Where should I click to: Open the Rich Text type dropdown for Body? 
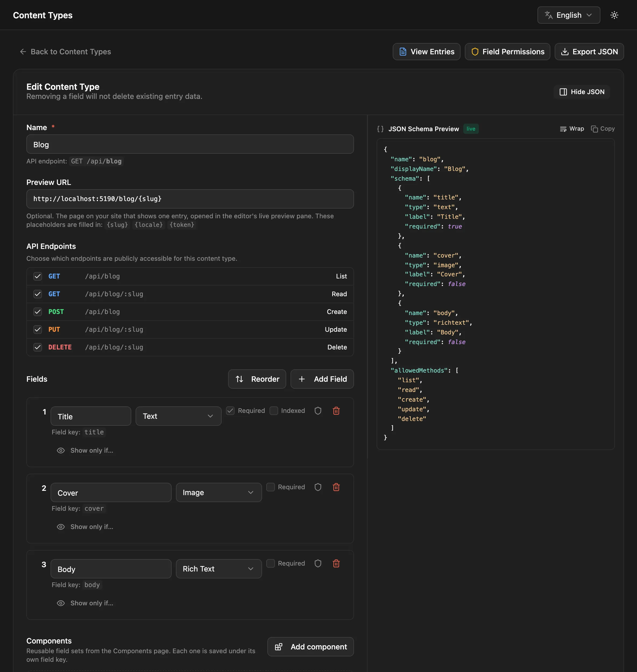pyautogui.click(x=219, y=569)
